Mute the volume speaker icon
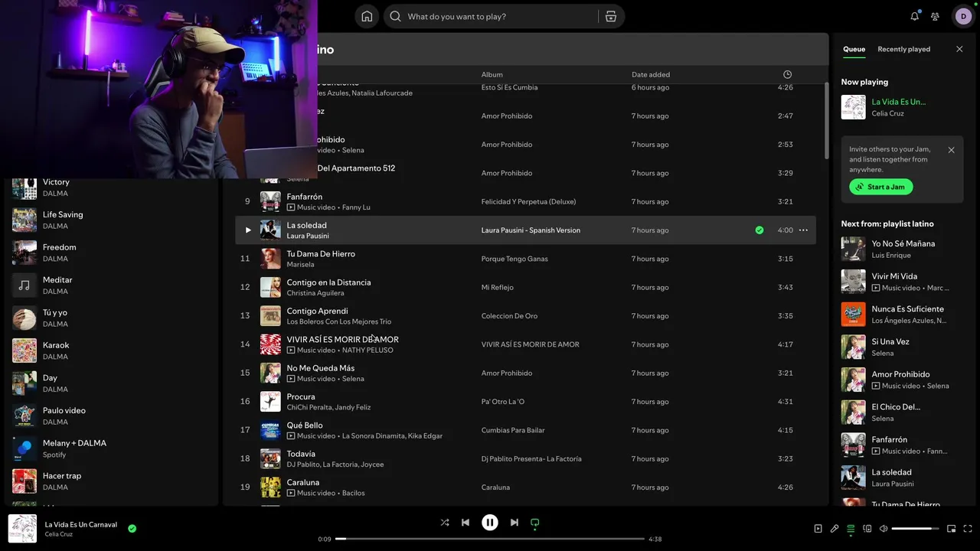This screenshot has width=980, height=551. pos(884,529)
